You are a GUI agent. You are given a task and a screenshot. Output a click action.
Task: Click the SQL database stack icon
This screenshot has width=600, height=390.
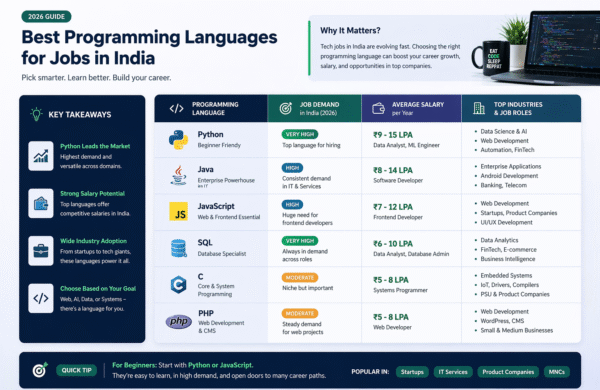[178, 248]
